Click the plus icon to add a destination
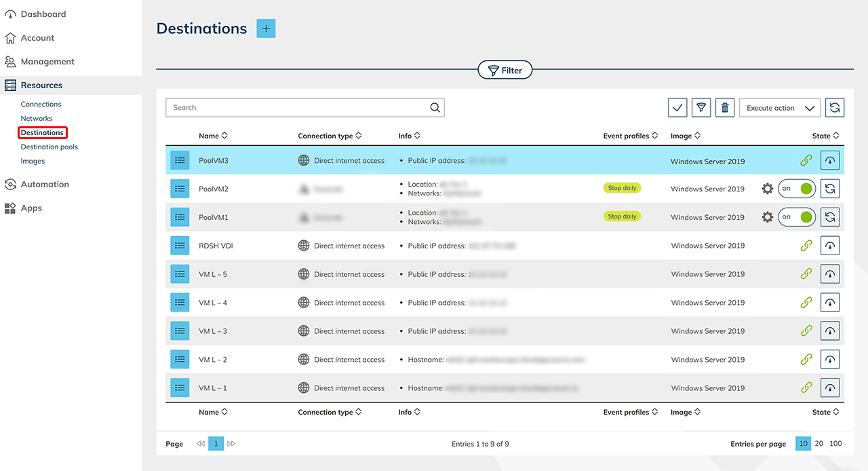Viewport: 868px width, 471px height. [x=266, y=29]
